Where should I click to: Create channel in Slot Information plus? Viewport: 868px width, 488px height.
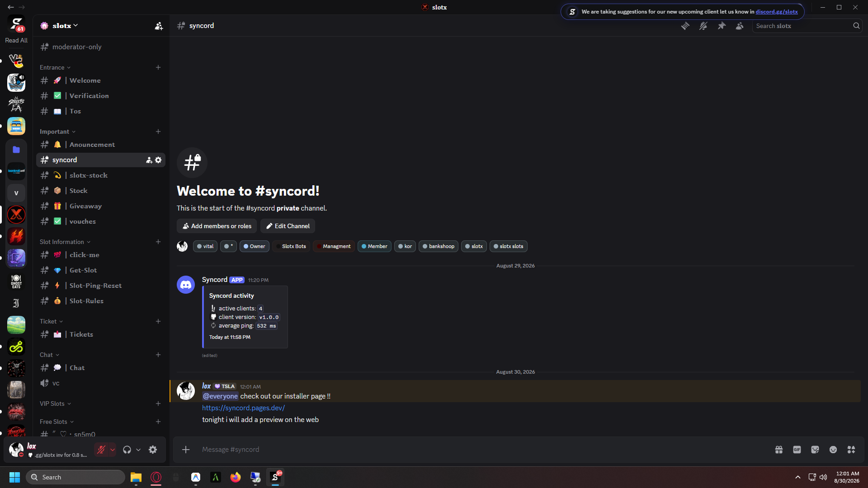pyautogui.click(x=158, y=242)
